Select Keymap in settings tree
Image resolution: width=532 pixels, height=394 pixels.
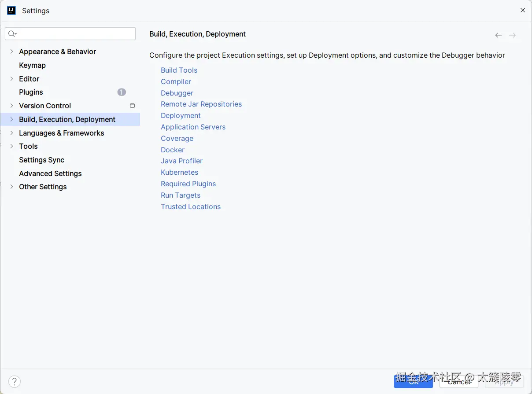[x=32, y=65]
